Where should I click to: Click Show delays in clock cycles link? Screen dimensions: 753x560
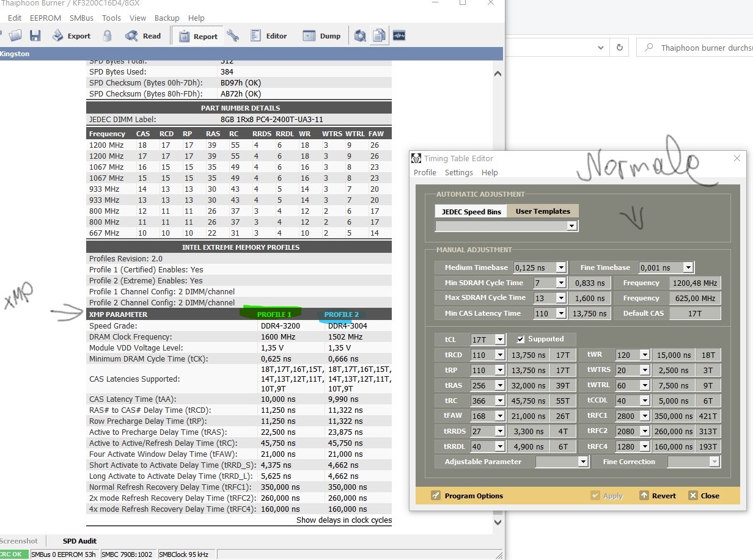coord(344,520)
